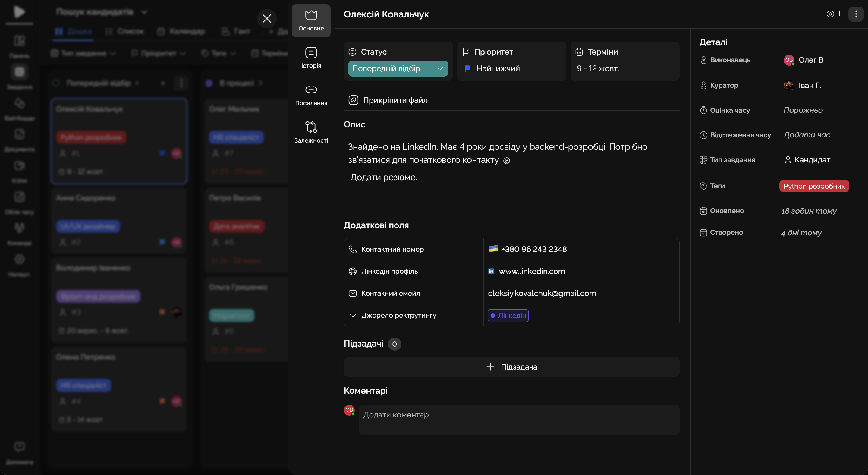Screen dimensions: 868x475
Task: Click the watchers eye icon
Action: coord(830,14)
